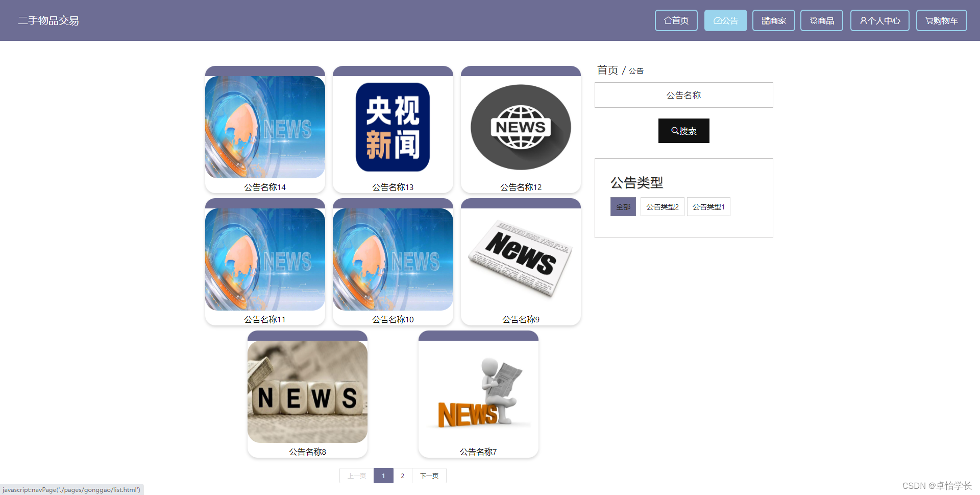Click the 公告名称9 title text

[x=521, y=319]
